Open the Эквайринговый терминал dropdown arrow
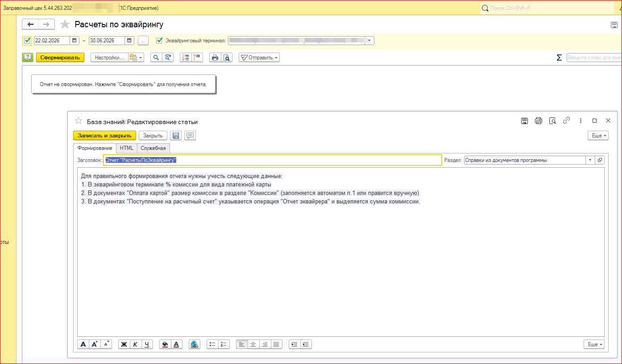Image resolution: width=622 pixels, height=364 pixels. click(369, 41)
